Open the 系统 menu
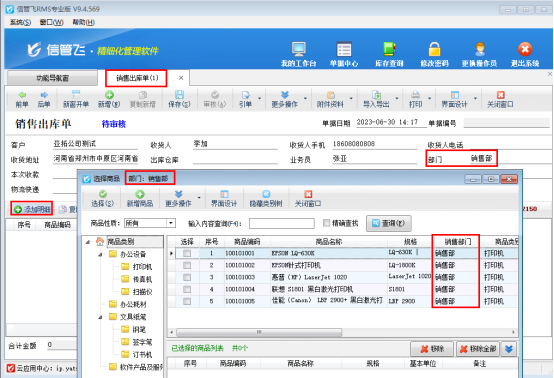The height and width of the screenshot is (378, 554). pyautogui.click(x=20, y=22)
